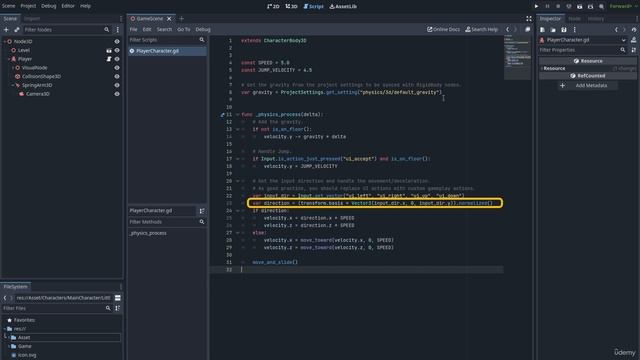Go back in Inspector object history
The width and height of the screenshot is (640, 360).
616,29
